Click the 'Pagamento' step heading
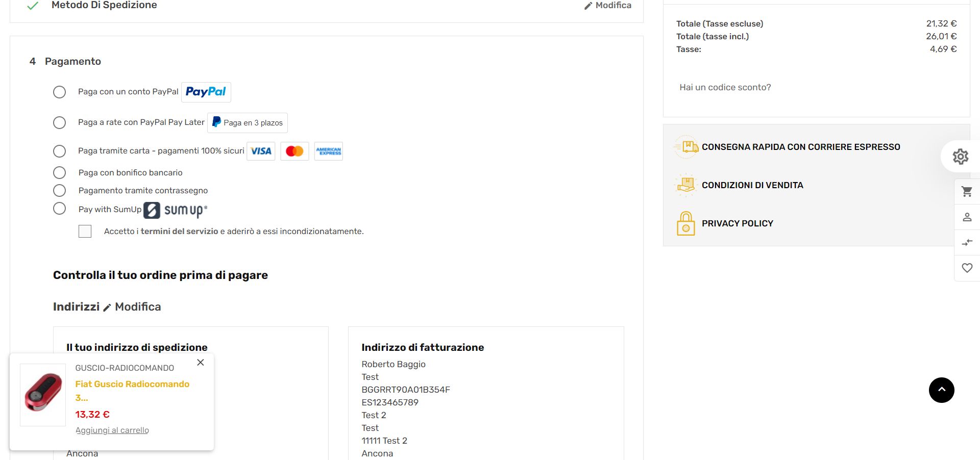Screen dimensions: 980x460 click(x=73, y=61)
